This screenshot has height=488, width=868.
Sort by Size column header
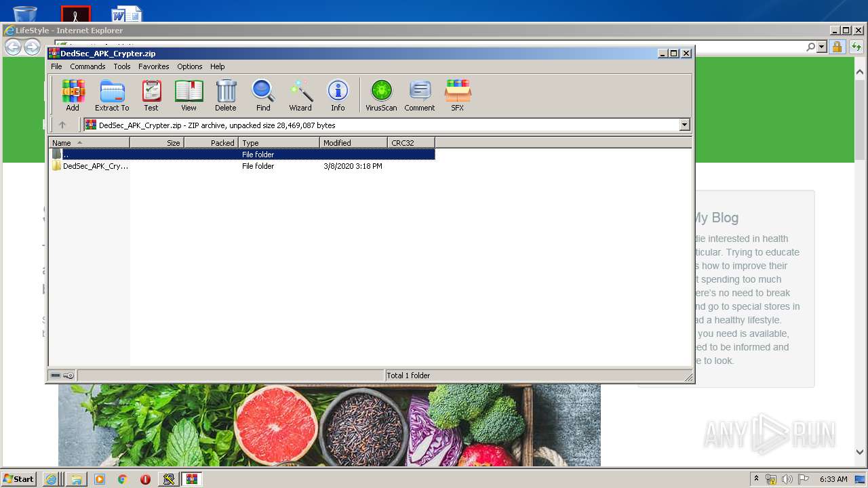pyautogui.click(x=157, y=142)
